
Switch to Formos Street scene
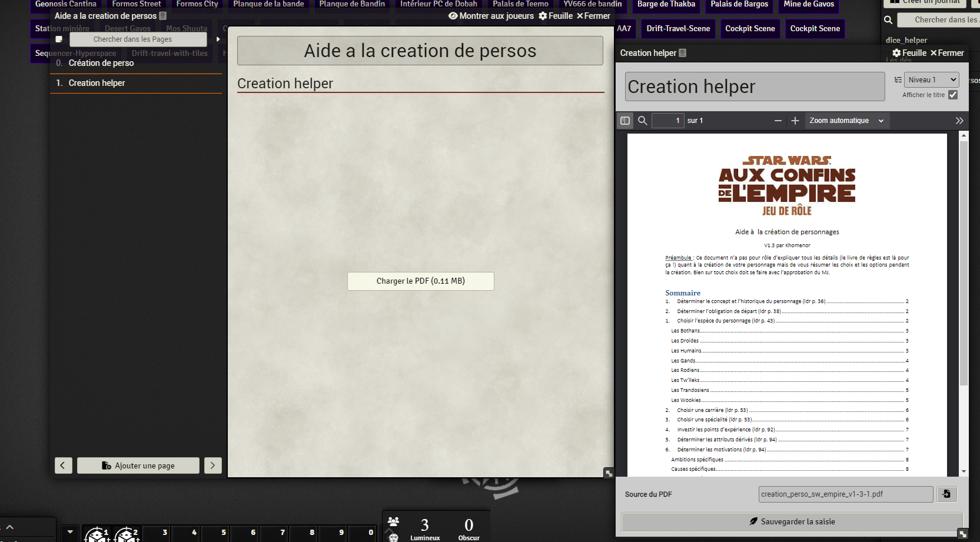click(137, 4)
